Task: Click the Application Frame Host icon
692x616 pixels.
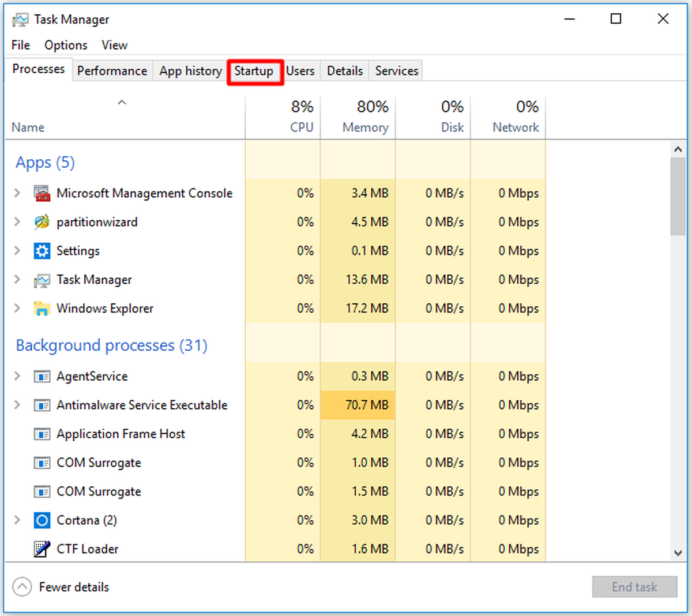Action: click(x=42, y=434)
